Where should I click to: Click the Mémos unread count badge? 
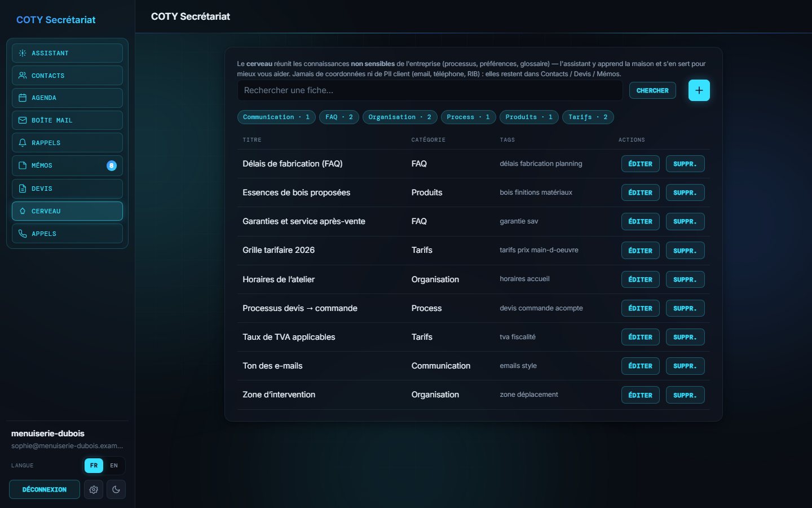pos(112,165)
